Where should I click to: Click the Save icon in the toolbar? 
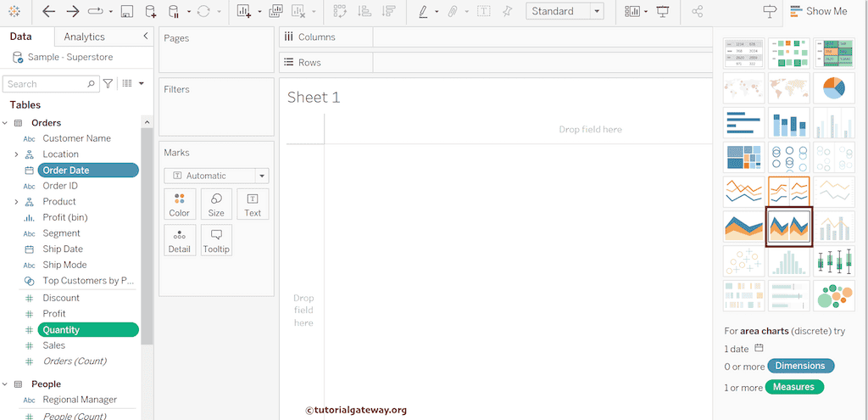click(x=126, y=11)
